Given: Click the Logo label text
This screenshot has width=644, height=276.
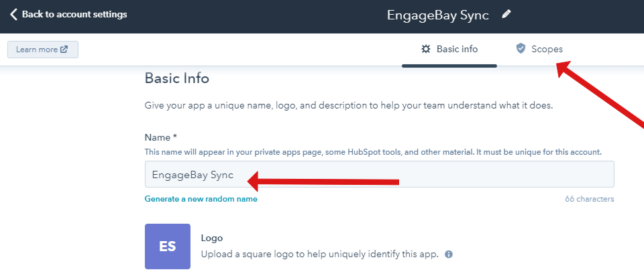Looking at the screenshot, I should point(212,238).
